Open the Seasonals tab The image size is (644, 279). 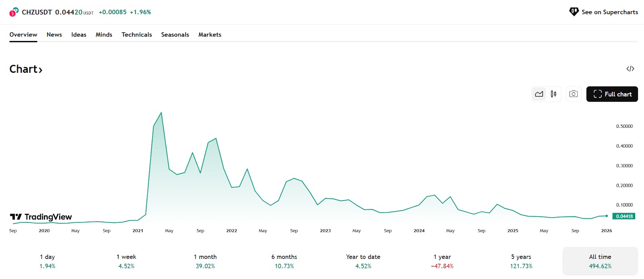pos(175,35)
